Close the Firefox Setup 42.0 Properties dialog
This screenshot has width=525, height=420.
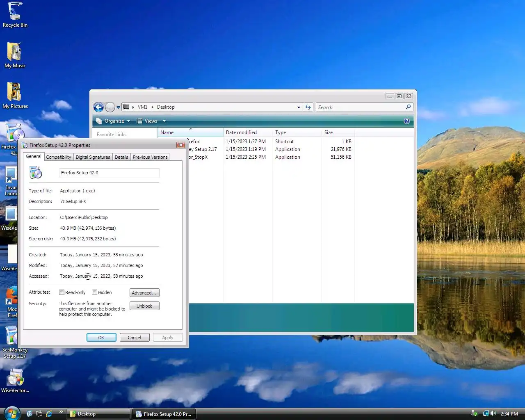tap(180, 145)
